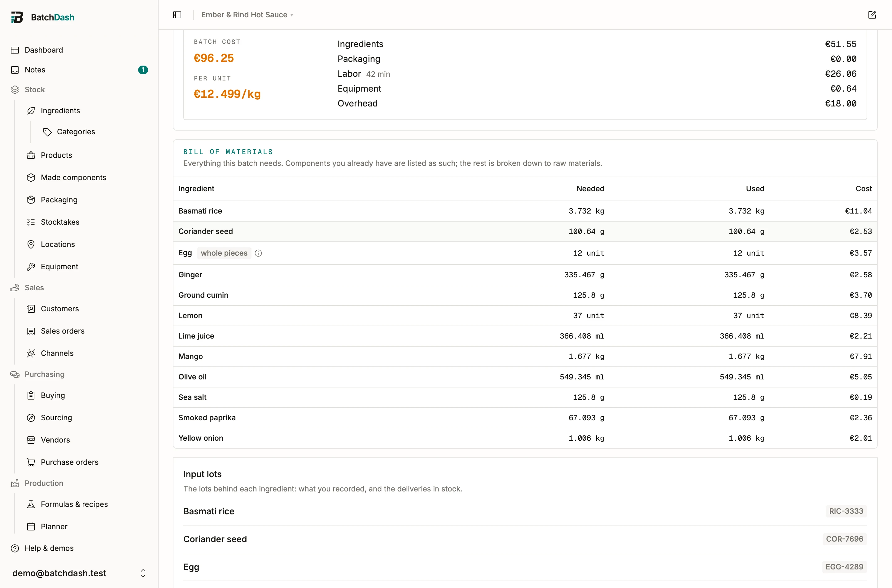The width and height of the screenshot is (892, 588).
Task: Click the Mango ingredient name
Action: (x=190, y=357)
